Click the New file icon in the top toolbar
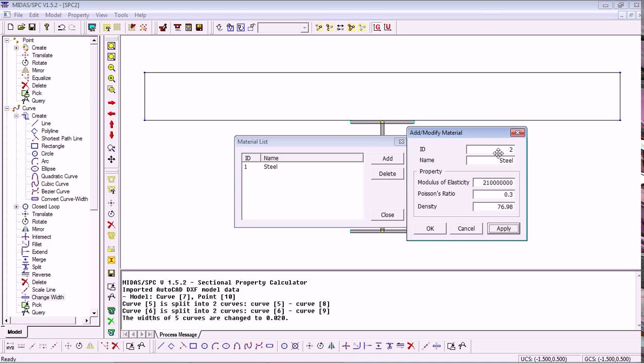Screen dimensions: 644x363 [10, 27]
